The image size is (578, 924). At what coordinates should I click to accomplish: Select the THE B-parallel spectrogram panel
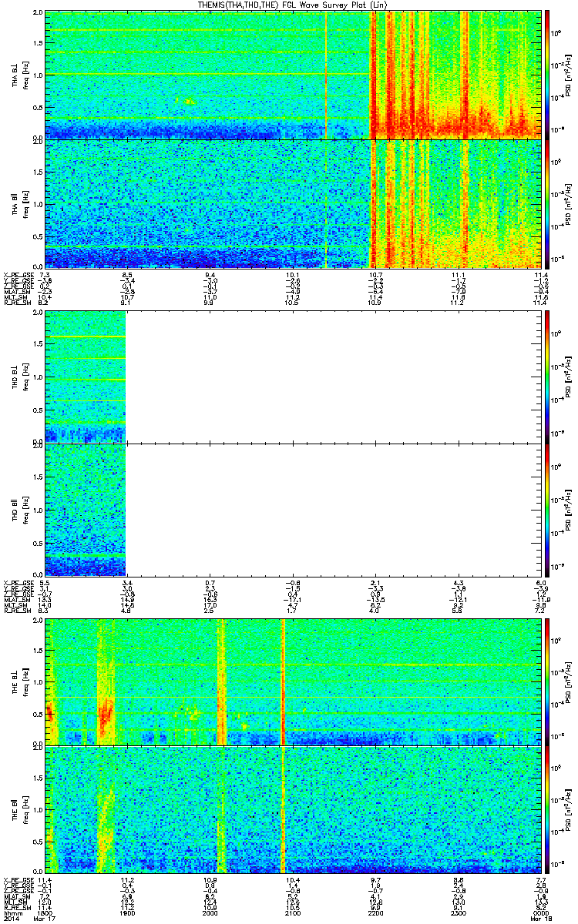[293, 809]
